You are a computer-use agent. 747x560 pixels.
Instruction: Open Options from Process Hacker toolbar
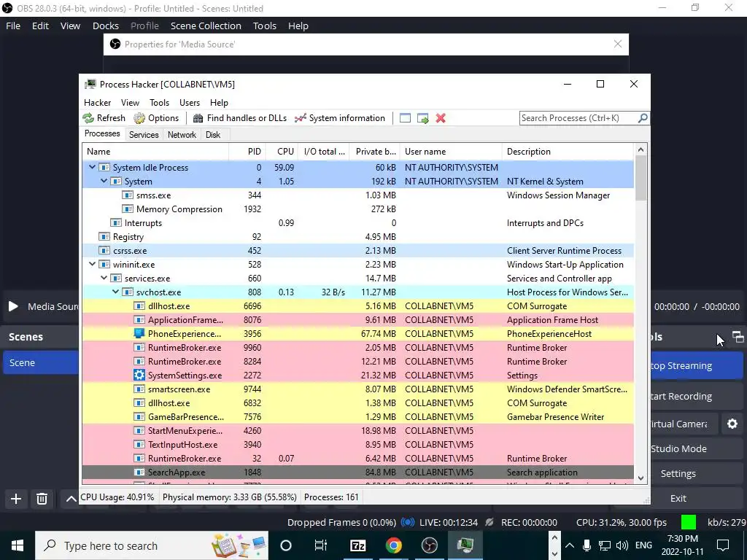point(156,118)
